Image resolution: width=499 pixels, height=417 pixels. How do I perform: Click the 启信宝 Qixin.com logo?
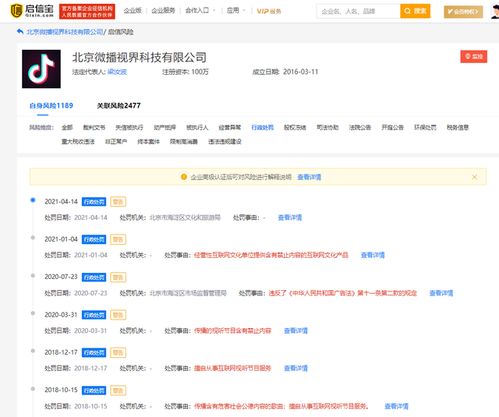[x=32, y=11]
